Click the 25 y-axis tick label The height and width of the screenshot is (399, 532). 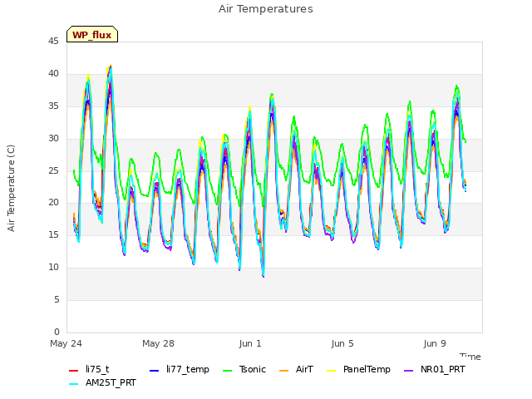click(53, 170)
